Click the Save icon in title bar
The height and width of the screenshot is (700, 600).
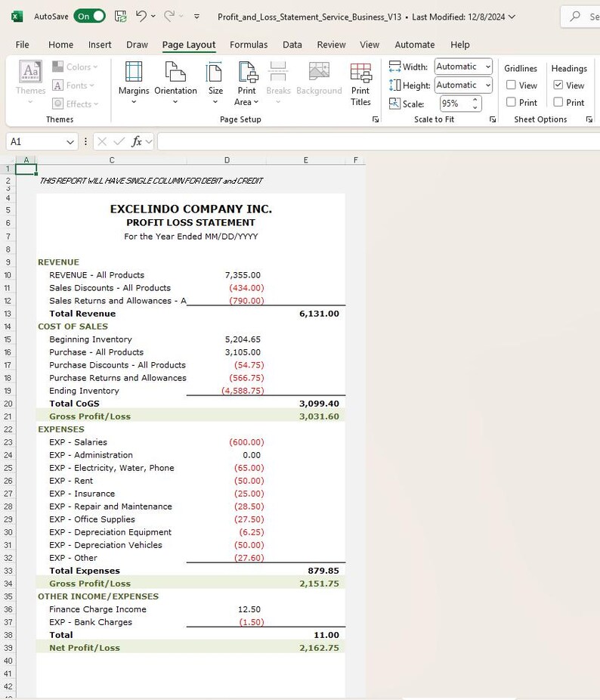click(121, 17)
